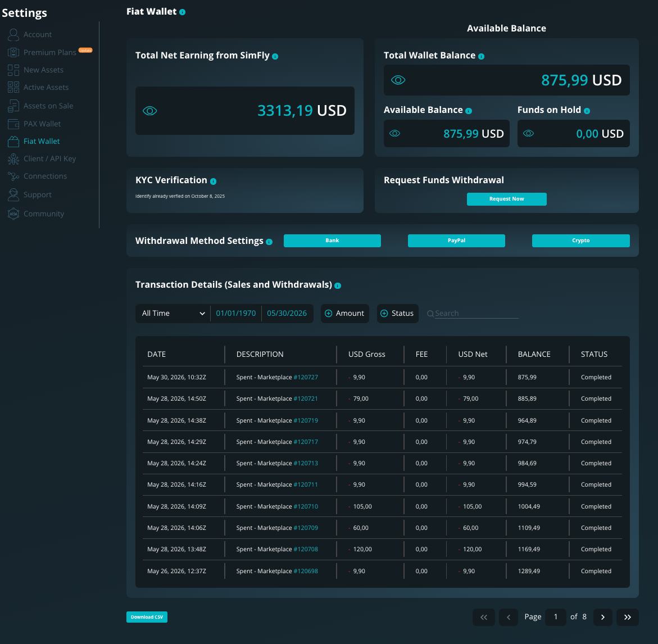Image resolution: width=658 pixels, height=644 pixels.
Task: Click the USD Gross column header
Action: point(367,354)
